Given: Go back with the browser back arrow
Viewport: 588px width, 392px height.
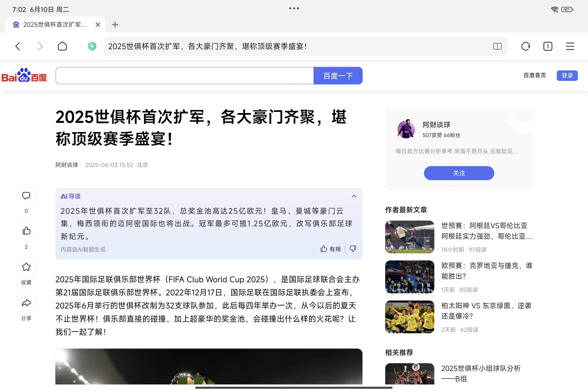Looking at the screenshot, I should [18, 46].
